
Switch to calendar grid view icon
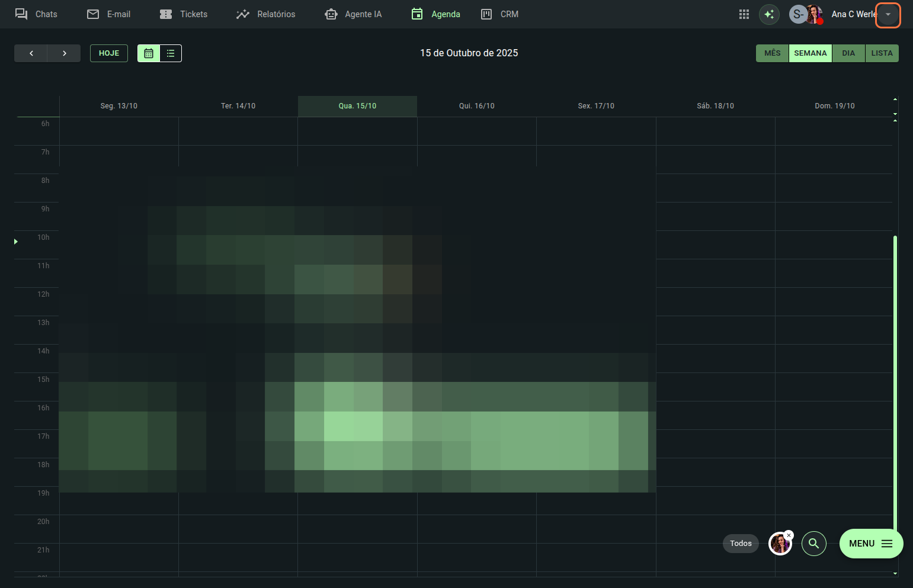149,53
